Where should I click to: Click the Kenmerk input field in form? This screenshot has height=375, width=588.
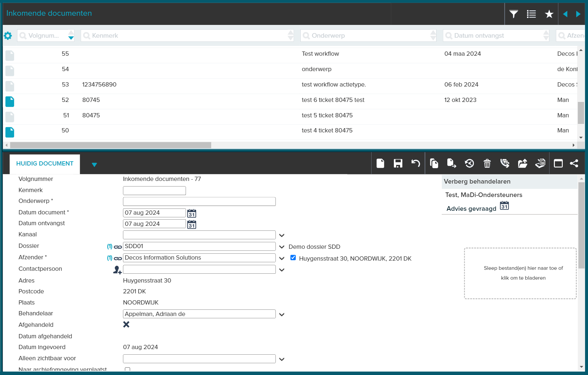(x=154, y=190)
